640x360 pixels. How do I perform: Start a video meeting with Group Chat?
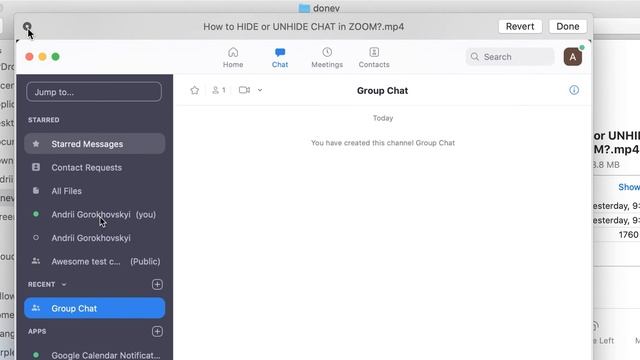click(x=244, y=90)
